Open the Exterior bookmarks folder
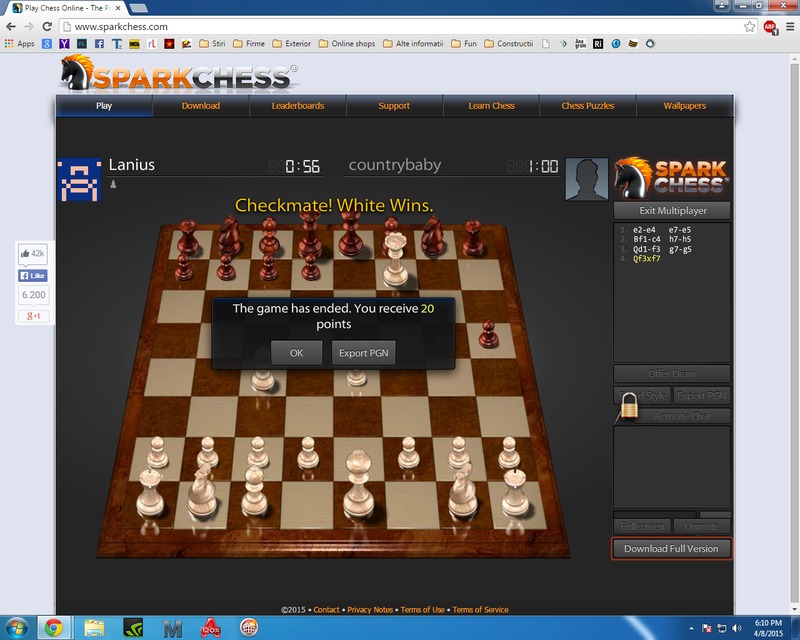The width and height of the screenshot is (800, 640). pos(291,44)
